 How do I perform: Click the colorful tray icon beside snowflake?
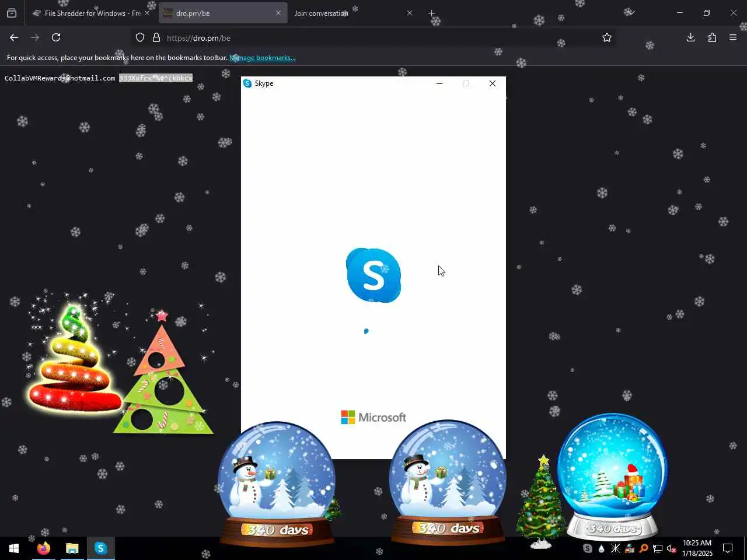pos(630,548)
